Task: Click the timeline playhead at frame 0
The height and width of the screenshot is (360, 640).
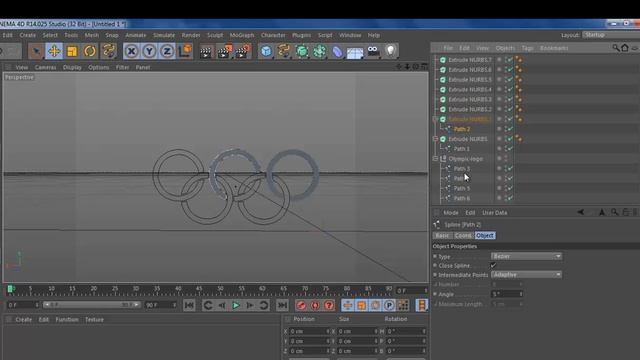Action: (10, 289)
